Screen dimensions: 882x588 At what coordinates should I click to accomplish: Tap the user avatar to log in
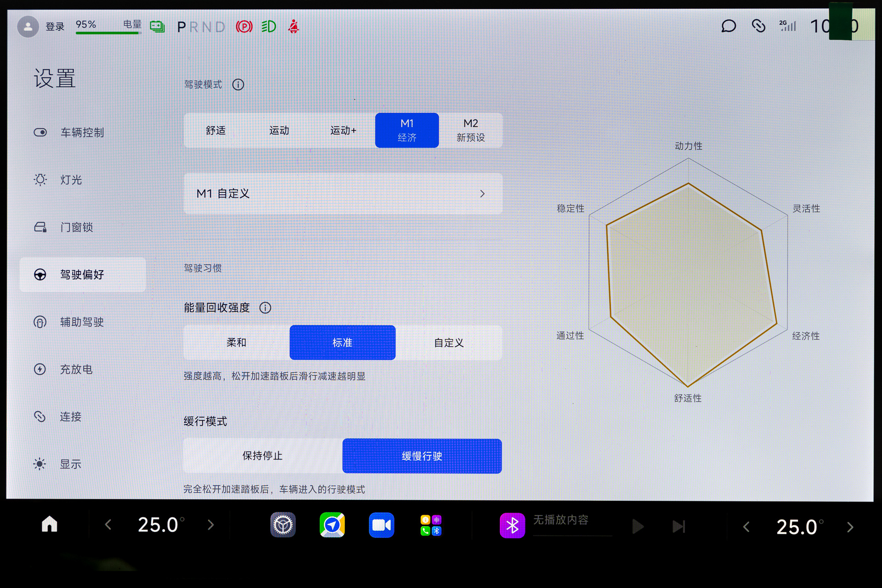point(28,27)
